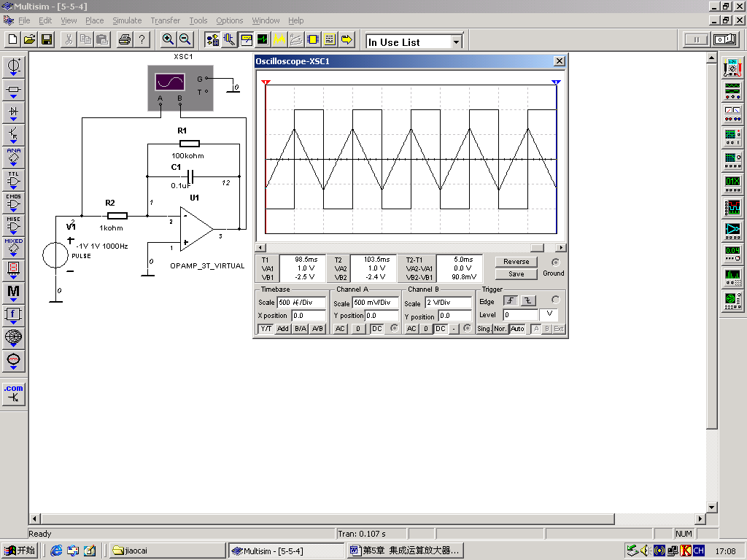Click the New file toolbar icon
Viewport: 747px width, 560px height.
coord(13,39)
